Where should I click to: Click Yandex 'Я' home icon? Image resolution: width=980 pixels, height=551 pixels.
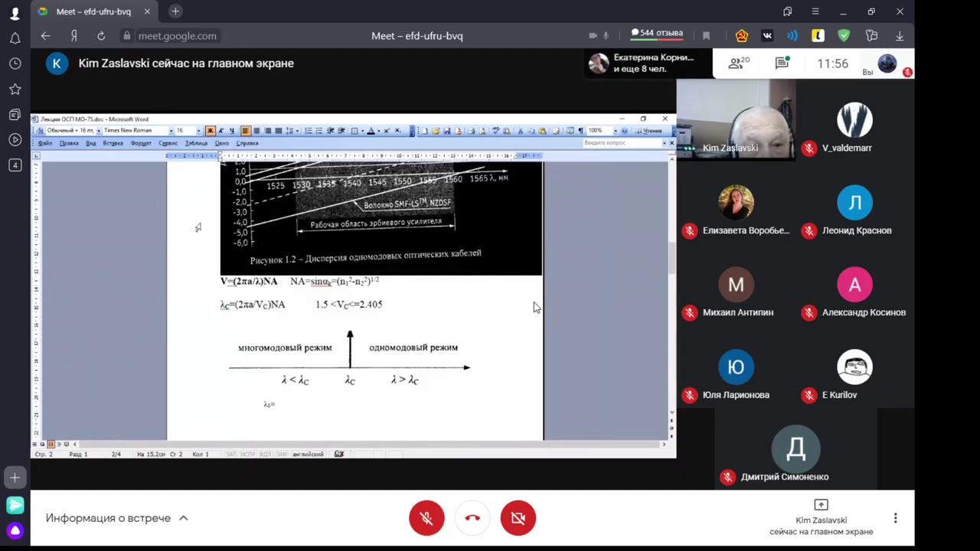coord(74,36)
